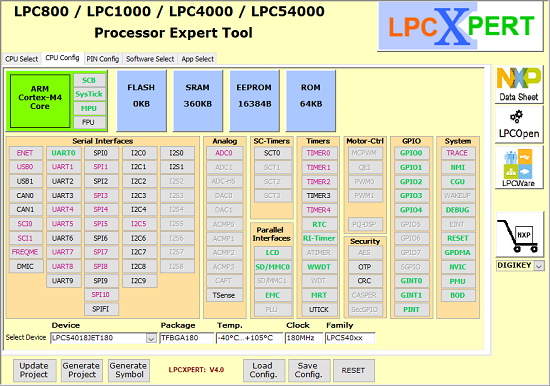Open the DIGIKEY distributor dropdown
The height and width of the screenshot is (386, 550).
pyautogui.click(x=539, y=266)
